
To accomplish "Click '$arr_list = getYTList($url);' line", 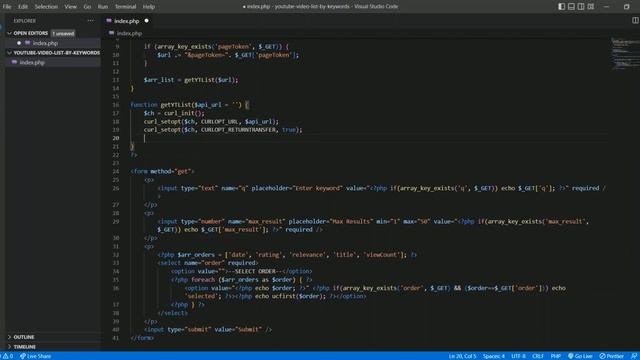I will 191,80.
